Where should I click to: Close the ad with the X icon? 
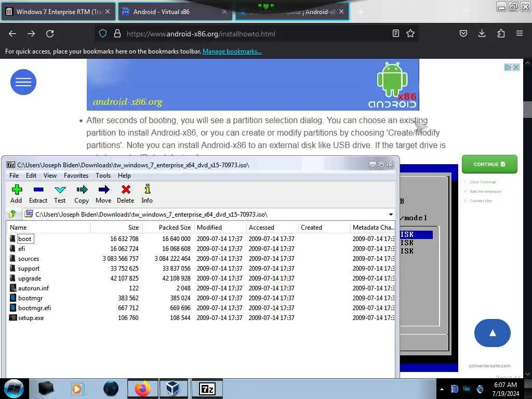[516, 68]
